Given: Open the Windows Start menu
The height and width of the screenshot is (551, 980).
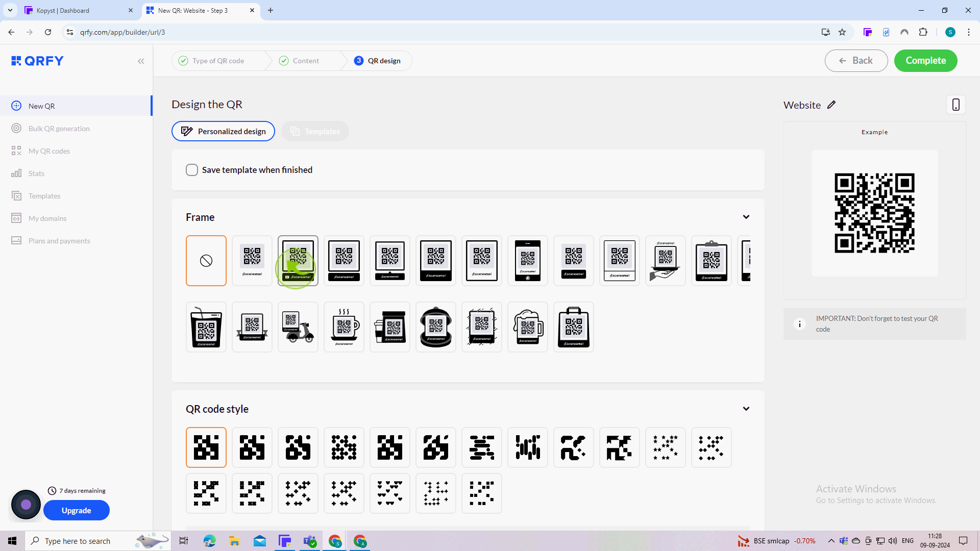Looking at the screenshot, I should pyautogui.click(x=12, y=541).
